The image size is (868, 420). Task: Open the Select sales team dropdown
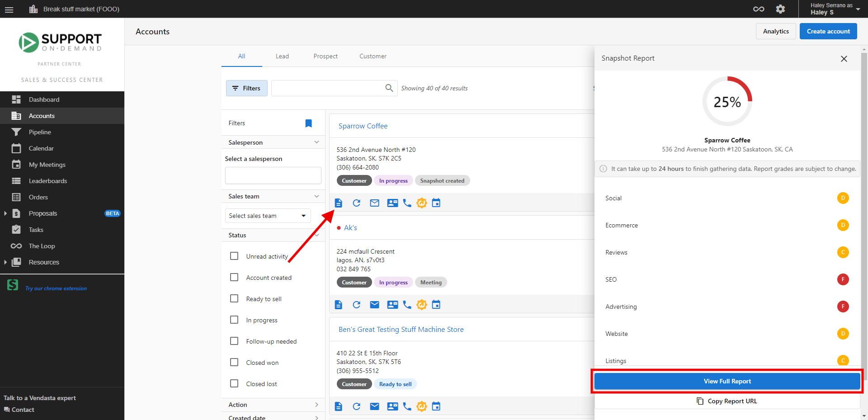(267, 216)
